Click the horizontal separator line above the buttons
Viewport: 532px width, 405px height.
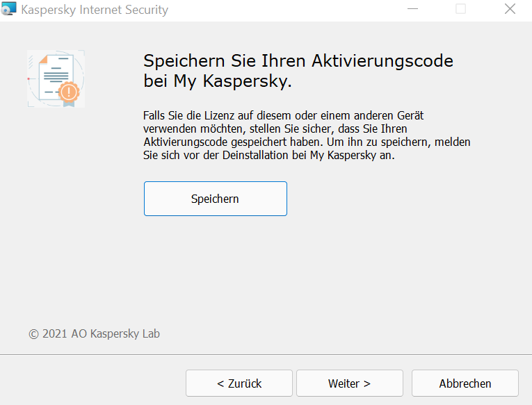[x=266, y=355]
